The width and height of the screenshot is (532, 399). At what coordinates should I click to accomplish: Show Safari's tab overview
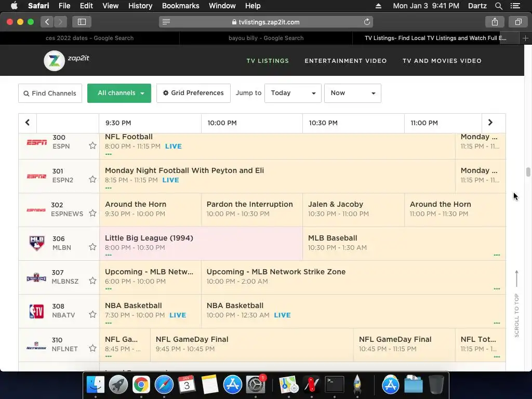[x=518, y=22]
